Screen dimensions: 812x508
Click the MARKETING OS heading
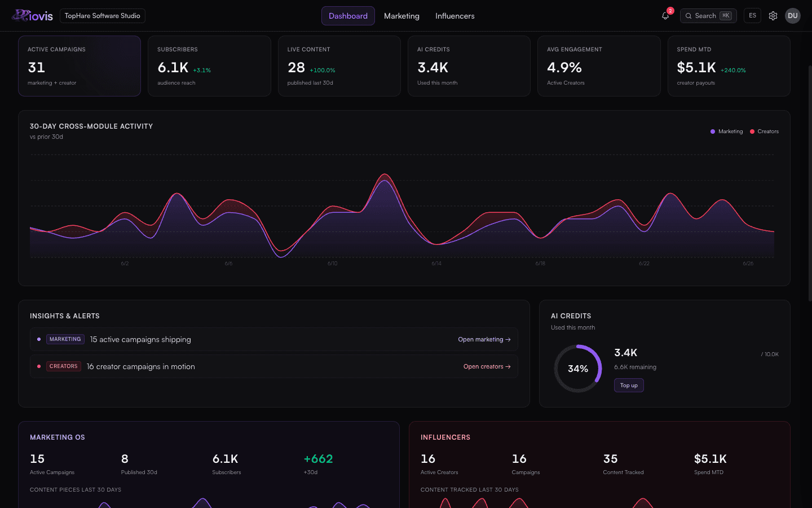[x=58, y=437]
